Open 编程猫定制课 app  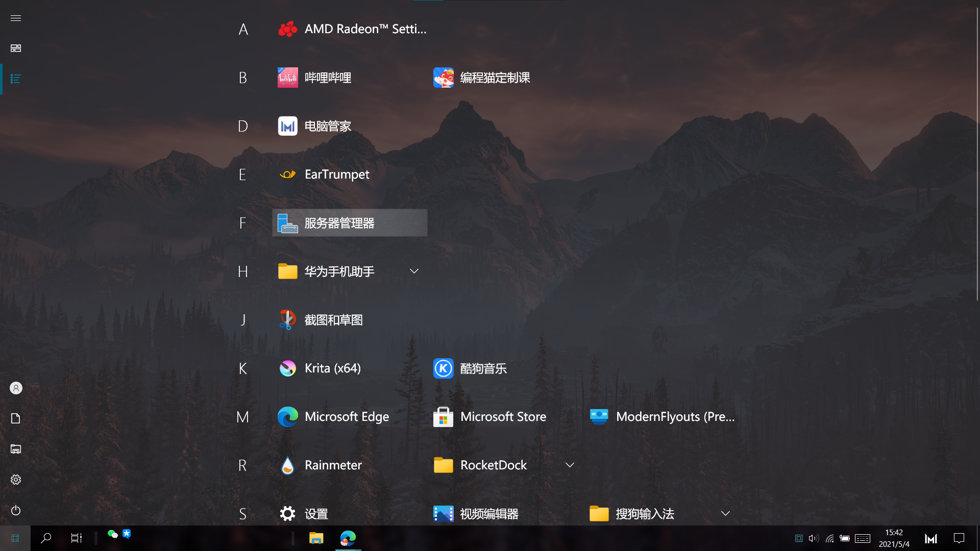pyautogui.click(x=506, y=78)
